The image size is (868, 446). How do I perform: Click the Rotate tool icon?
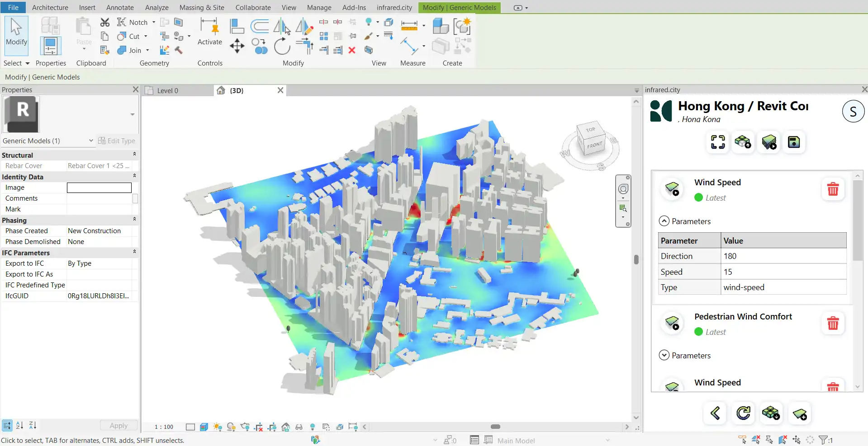pos(282,46)
